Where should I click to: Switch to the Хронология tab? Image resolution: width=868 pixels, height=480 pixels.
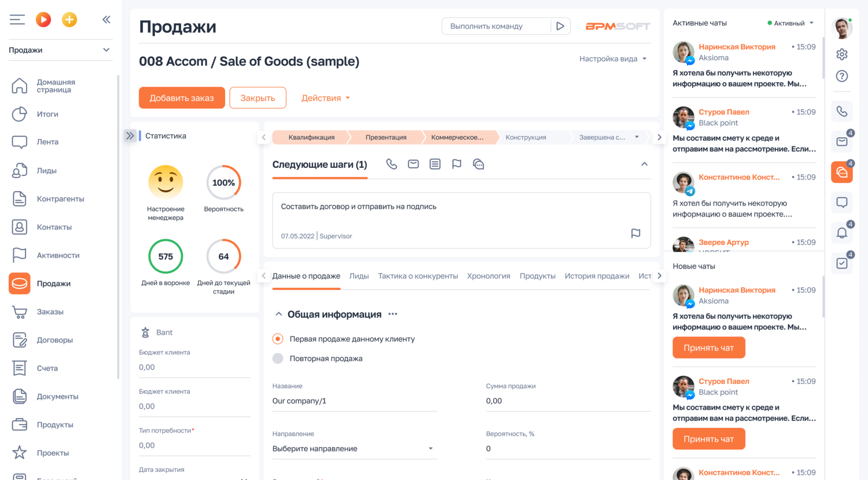(488, 276)
